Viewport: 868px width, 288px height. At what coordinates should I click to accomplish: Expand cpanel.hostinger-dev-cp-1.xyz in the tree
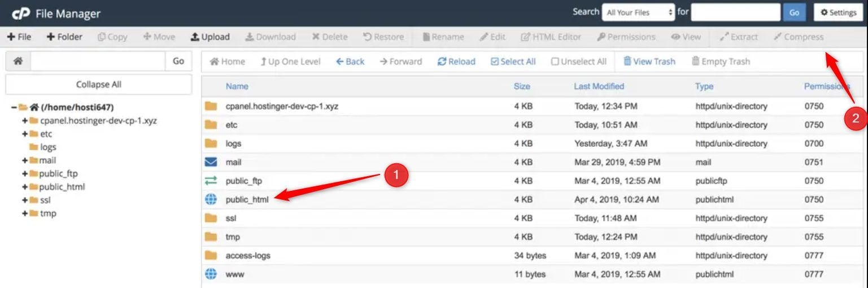click(x=25, y=120)
